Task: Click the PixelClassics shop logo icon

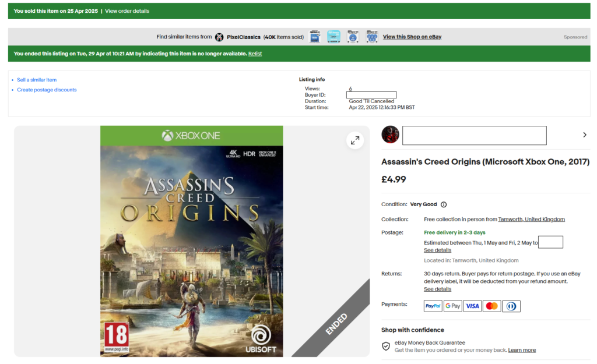Action: (x=219, y=37)
